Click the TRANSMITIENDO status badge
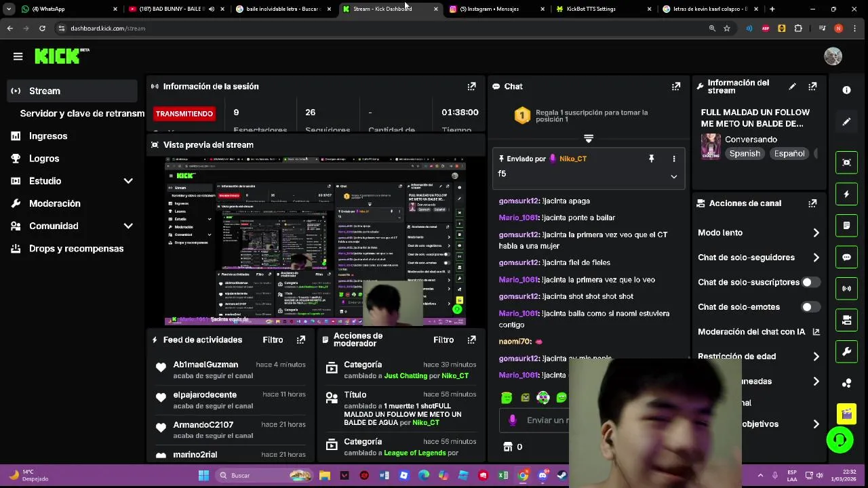This screenshot has width=868, height=488. tap(184, 114)
